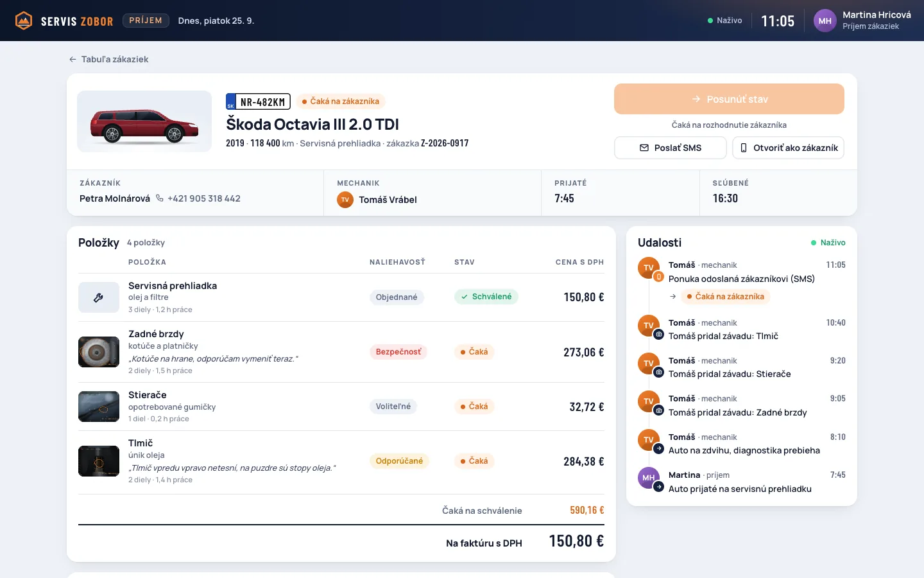
Task: Click the user name Martina Hricová
Action: tap(877, 15)
